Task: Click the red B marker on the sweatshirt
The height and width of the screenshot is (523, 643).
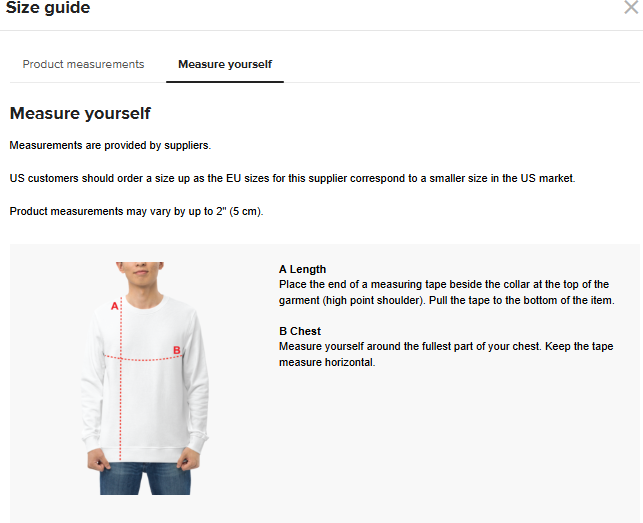Action: pyautogui.click(x=177, y=350)
